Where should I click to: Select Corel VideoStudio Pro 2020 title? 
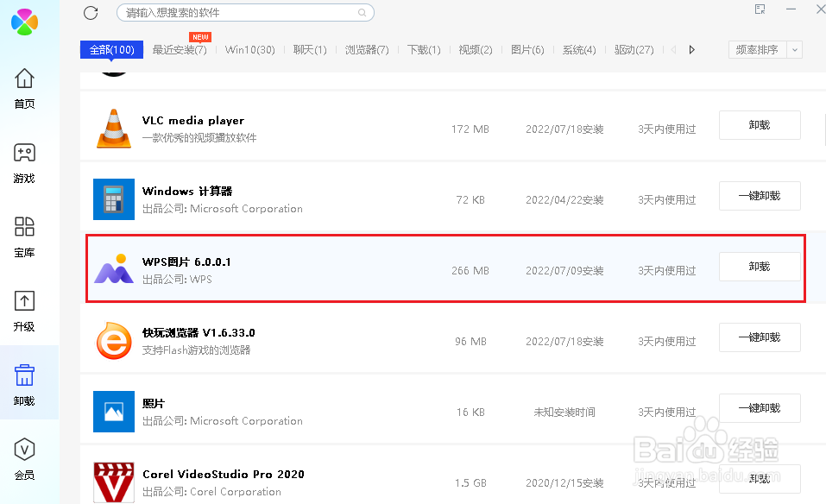224,474
